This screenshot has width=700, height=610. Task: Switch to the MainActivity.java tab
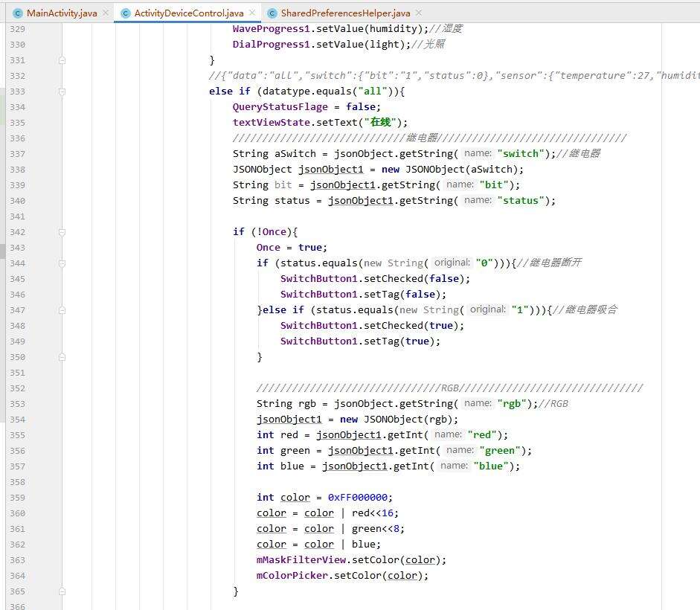61,13
